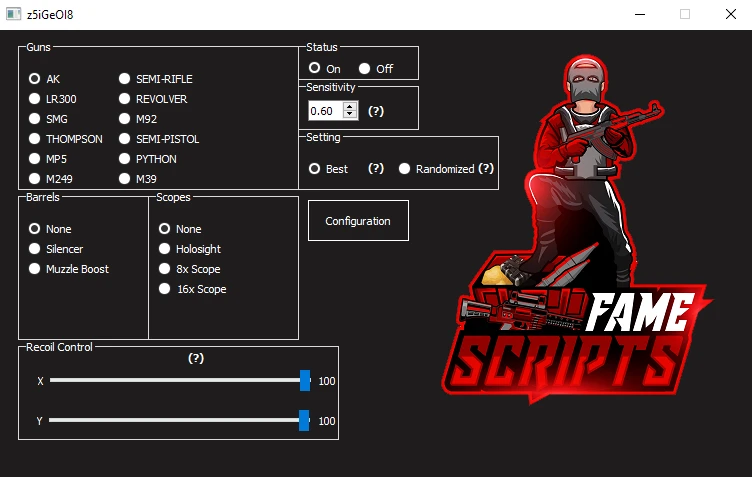Click the Y recoil slider handle
The image size is (752, 477).
pyautogui.click(x=304, y=420)
